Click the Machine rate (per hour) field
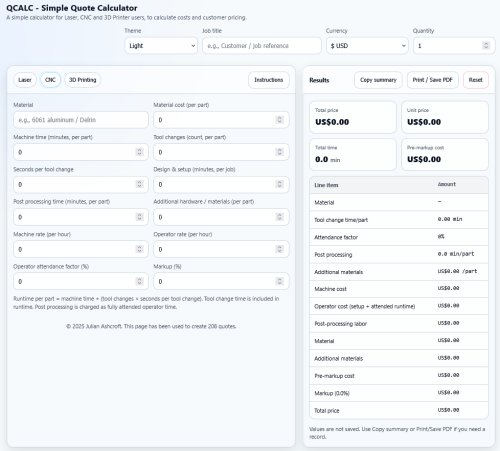500x451 pixels. [x=81, y=249]
